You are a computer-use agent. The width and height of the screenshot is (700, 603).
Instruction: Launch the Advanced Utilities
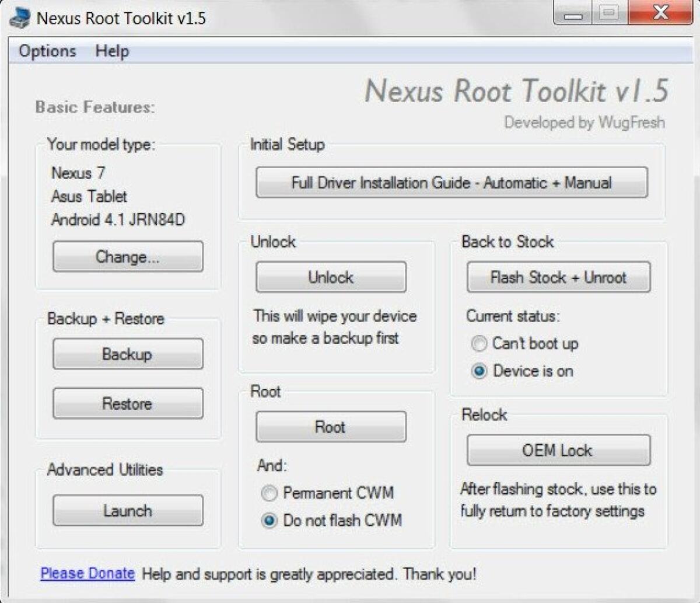pos(127,510)
